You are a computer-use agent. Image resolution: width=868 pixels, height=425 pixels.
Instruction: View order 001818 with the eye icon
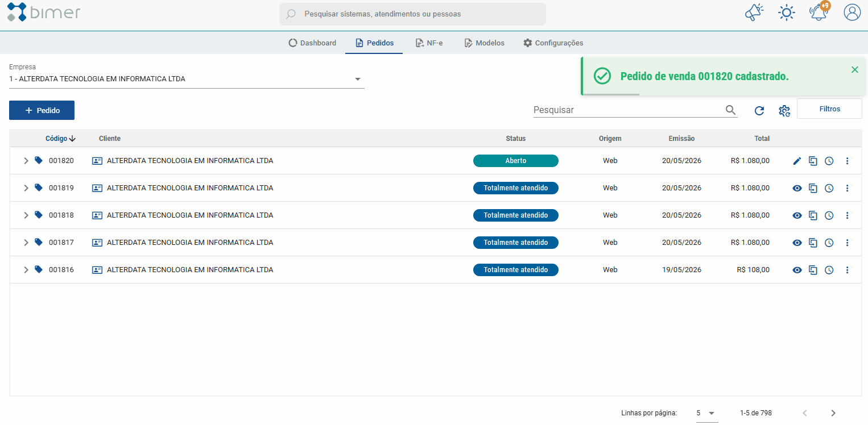pos(797,216)
